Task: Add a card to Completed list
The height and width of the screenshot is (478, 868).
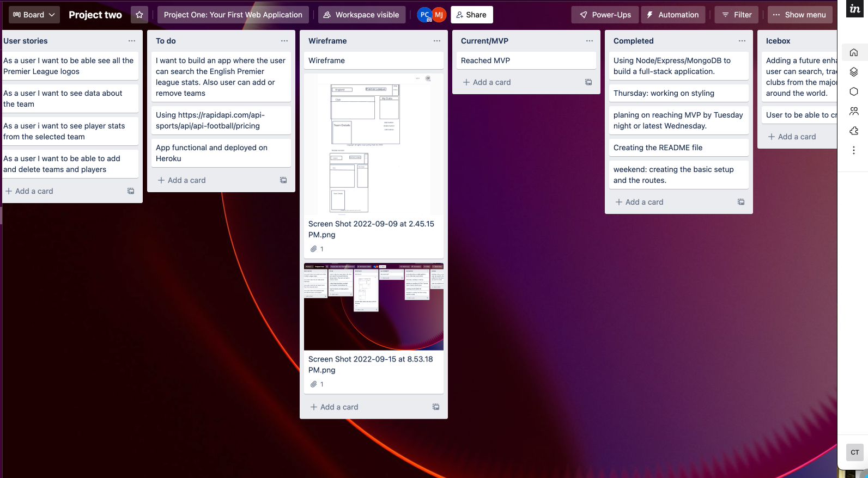Action: pos(640,202)
